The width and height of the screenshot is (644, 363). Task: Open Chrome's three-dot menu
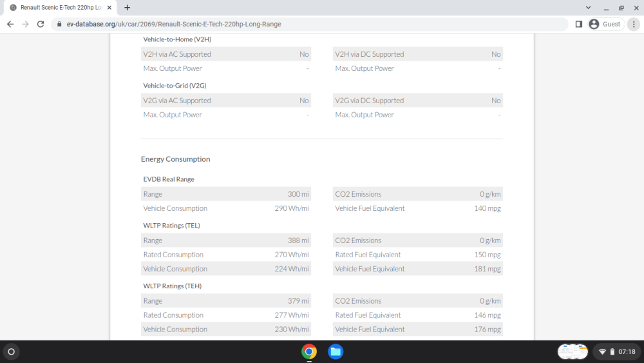click(634, 25)
